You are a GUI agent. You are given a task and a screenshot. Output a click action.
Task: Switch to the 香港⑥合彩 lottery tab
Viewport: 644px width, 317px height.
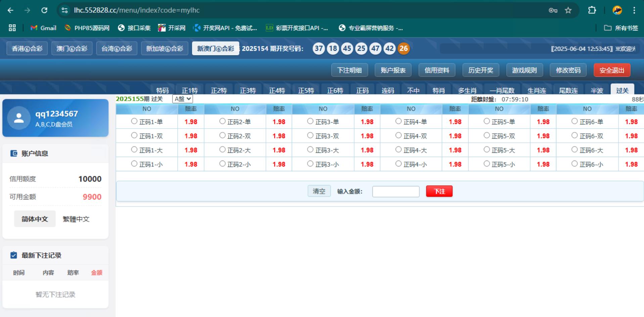[27, 49]
